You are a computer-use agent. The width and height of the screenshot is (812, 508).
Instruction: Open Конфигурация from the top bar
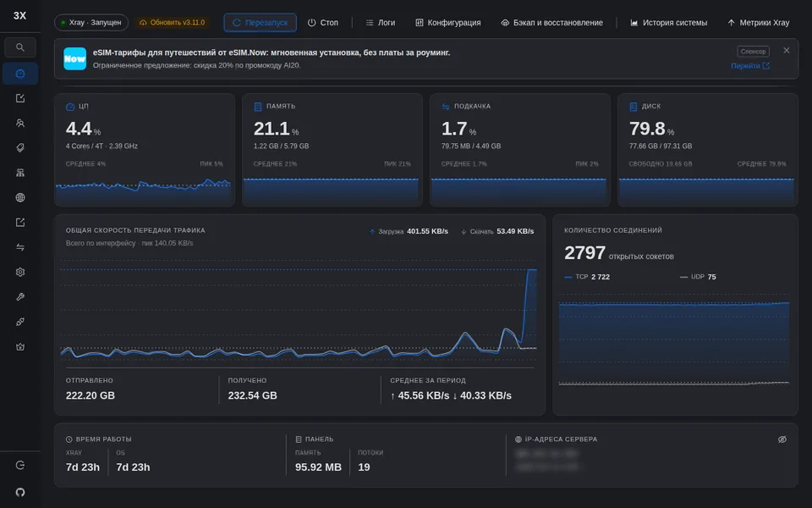tap(448, 23)
